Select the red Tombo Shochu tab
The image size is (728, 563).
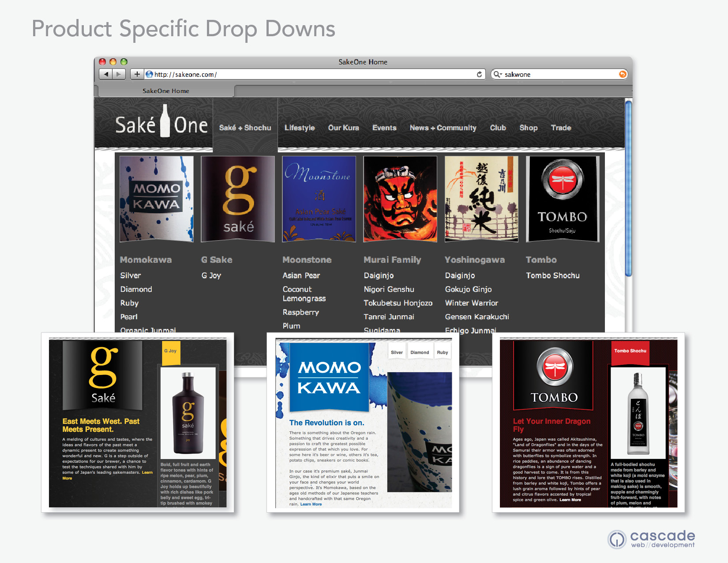coord(630,353)
